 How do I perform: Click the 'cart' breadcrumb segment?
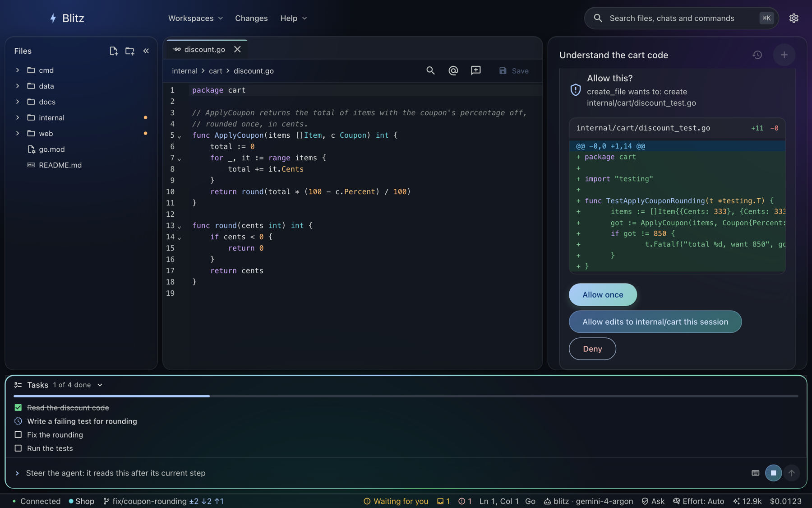(215, 71)
